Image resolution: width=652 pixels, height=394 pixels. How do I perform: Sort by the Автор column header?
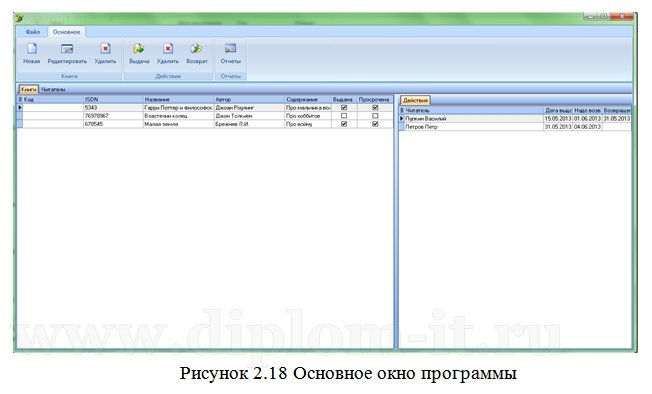click(249, 100)
